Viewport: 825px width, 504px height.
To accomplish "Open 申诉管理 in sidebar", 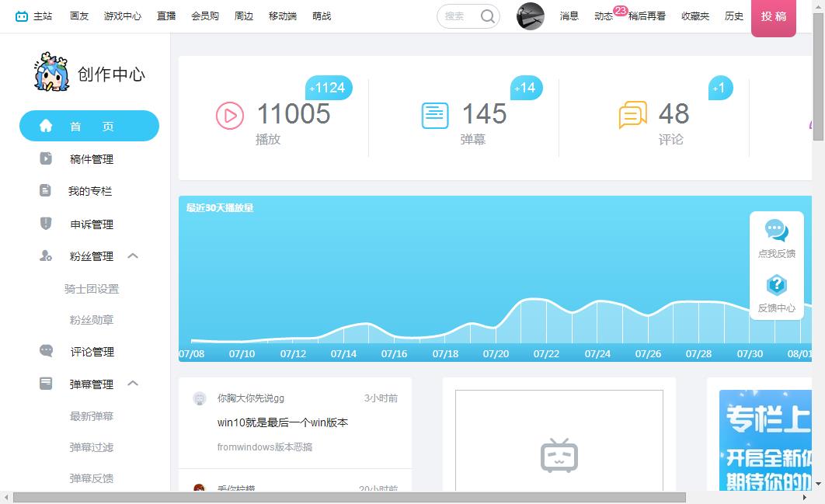I will tap(92, 224).
